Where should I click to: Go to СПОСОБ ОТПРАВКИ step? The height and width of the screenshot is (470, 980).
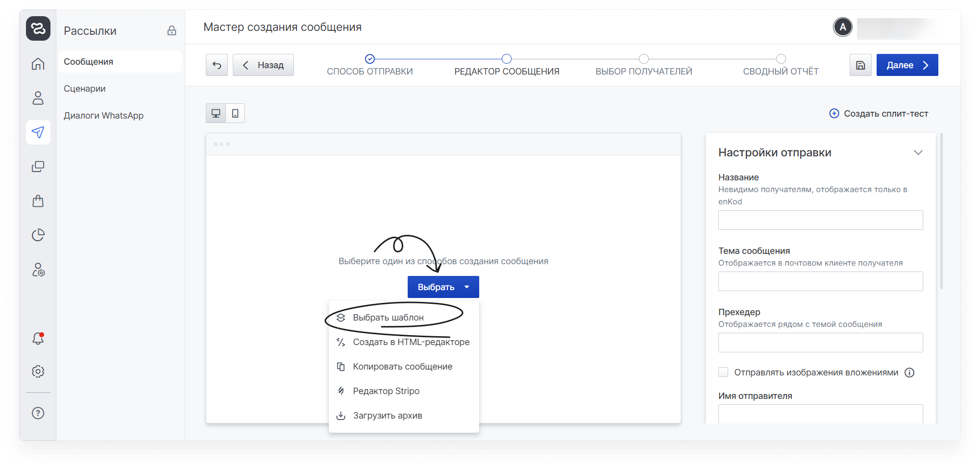pyautogui.click(x=370, y=66)
